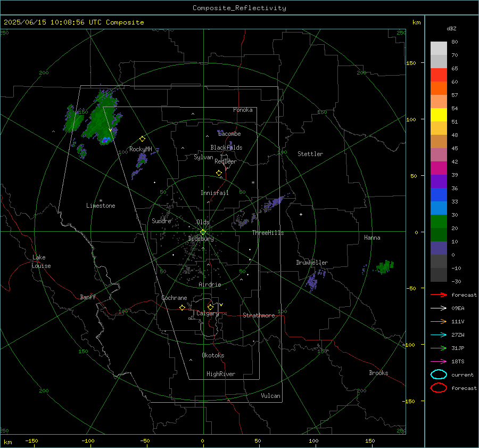Click the green echo east of Hanna
The width and height of the screenshot is (479, 448).
pos(385,267)
